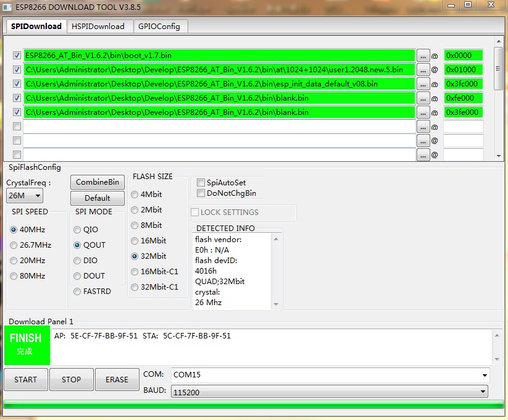Switch to the GPIOConfig tab
The image size is (508, 420).
coord(159,26)
